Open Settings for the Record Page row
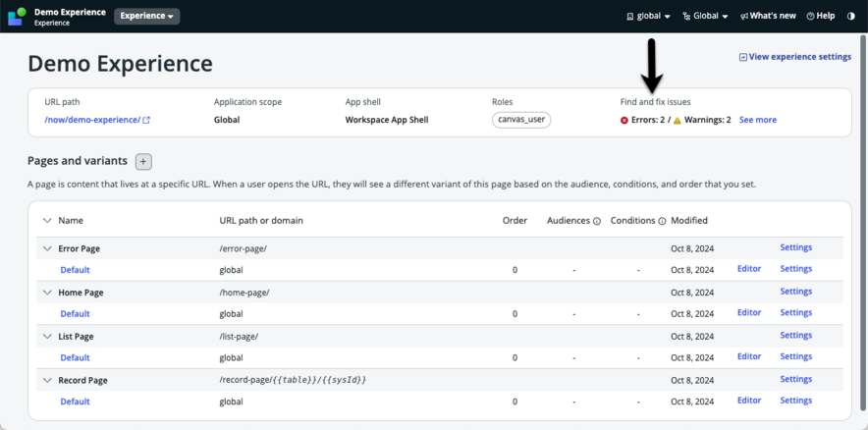This screenshot has width=868, height=430. click(x=796, y=379)
